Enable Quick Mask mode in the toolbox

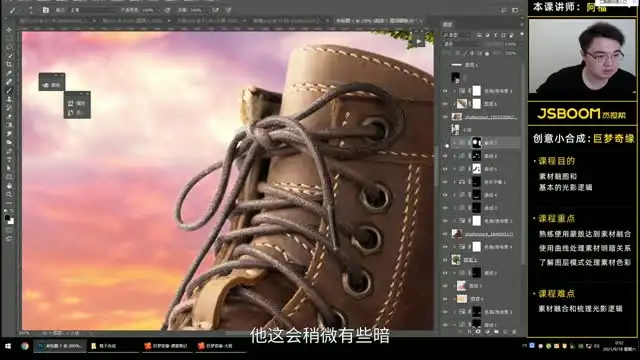tap(9, 230)
